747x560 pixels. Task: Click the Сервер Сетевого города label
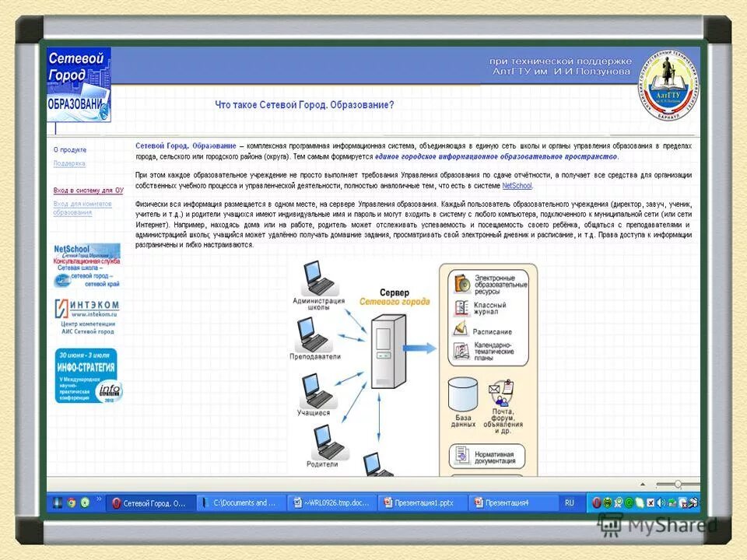click(395, 297)
